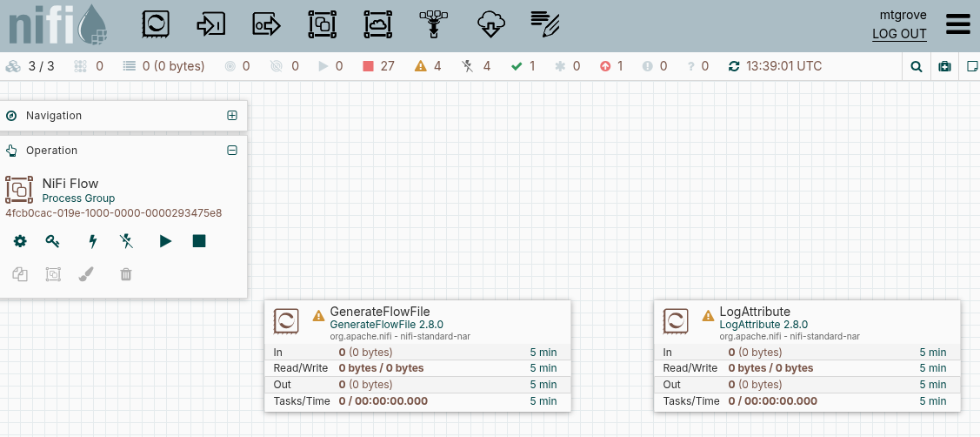Screen dimensions: 980x437
Task: Open the global hamburger menu
Action: [958, 24]
